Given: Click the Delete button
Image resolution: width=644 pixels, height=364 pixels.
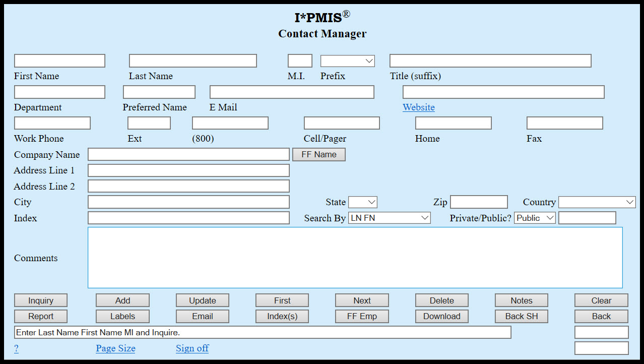Looking at the screenshot, I should pyautogui.click(x=441, y=300).
